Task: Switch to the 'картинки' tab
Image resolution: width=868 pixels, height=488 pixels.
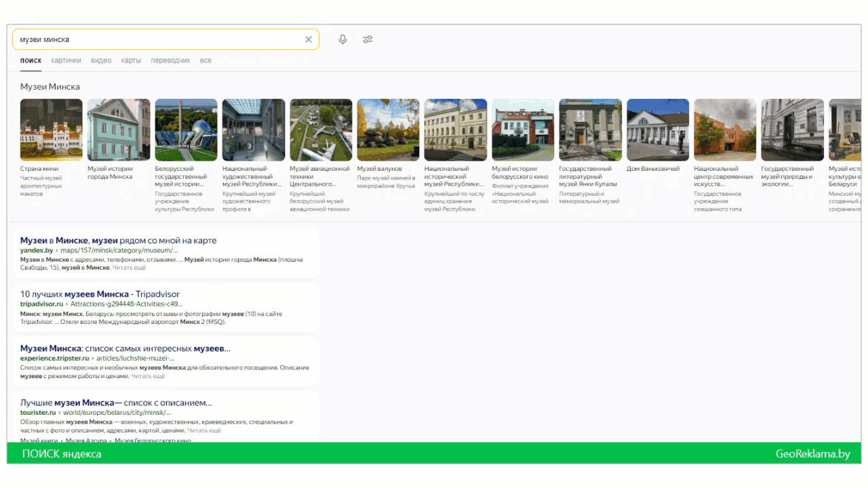Action: point(66,60)
